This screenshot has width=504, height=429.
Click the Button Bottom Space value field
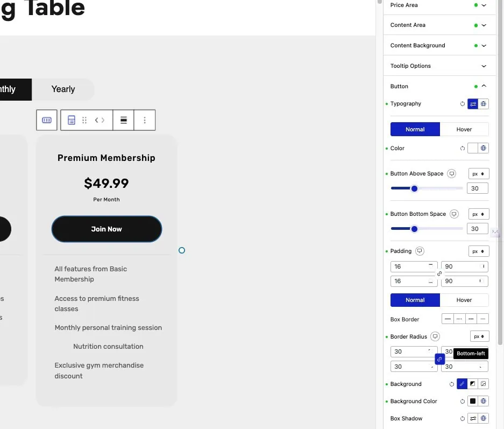coord(478,229)
